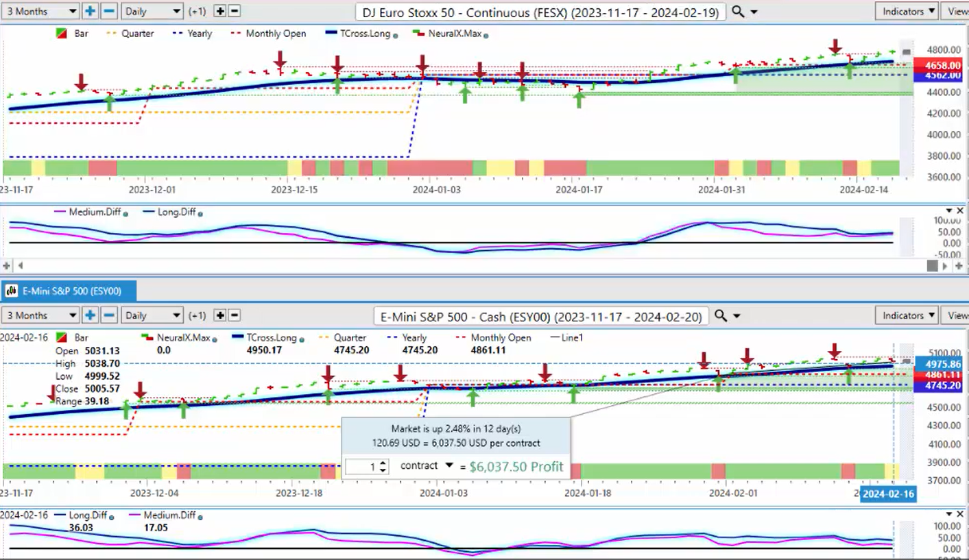The image size is (969, 560).
Task: Open NeuralX.Max settings dot in ESY00 legend
Action: (x=214, y=339)
